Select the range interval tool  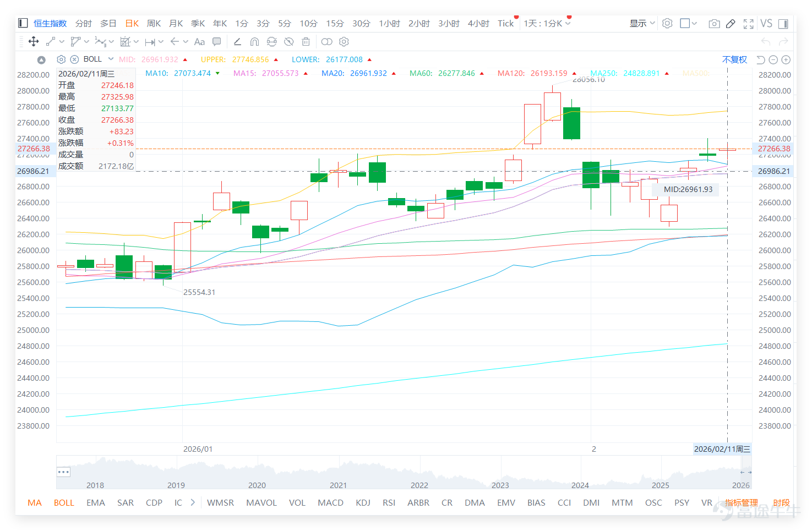150,42
